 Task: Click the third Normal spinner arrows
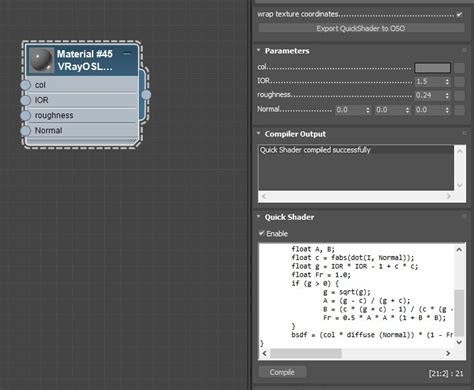tap(447, 110)
